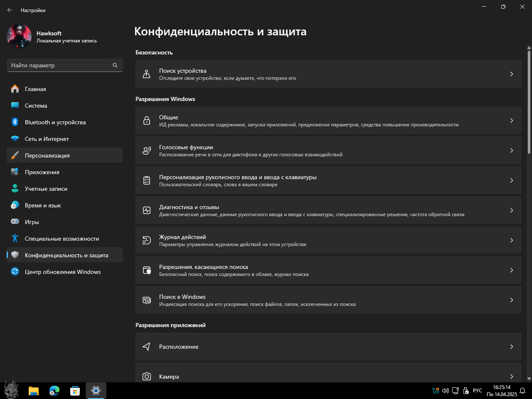The width and height of the screenshot is (532, 399).
Task: Open notifications bell in system tray
Action: [522, 391]
